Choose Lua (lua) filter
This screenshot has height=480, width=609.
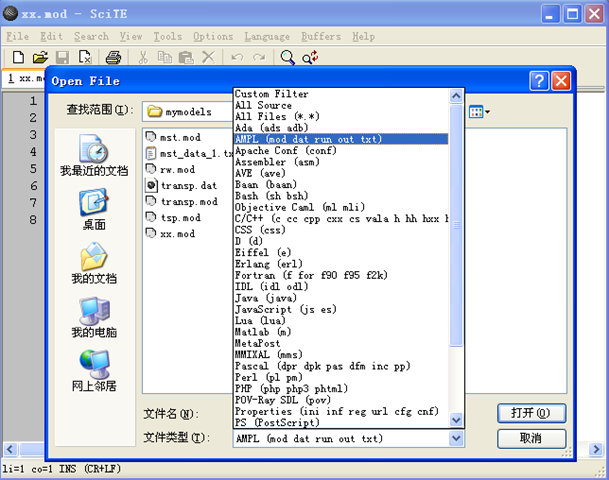341,321
